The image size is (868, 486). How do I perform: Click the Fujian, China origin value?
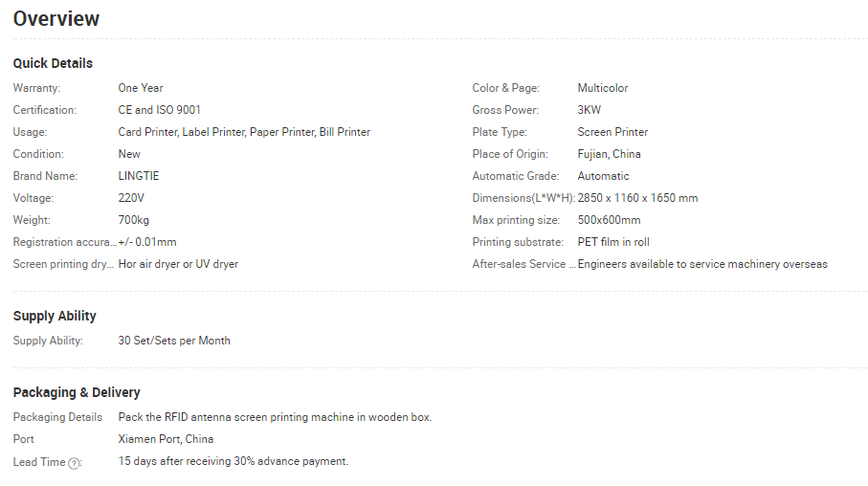pos(609,154)
